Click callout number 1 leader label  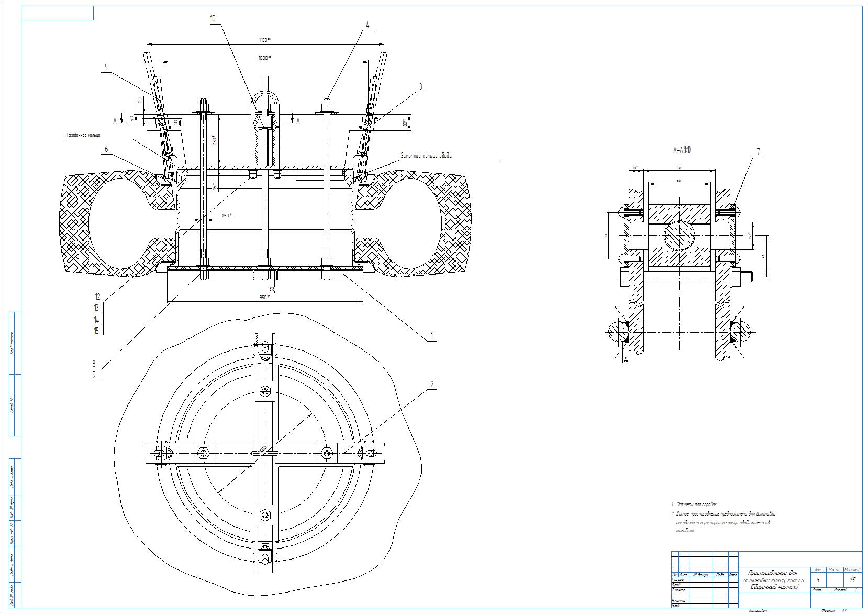(431, 335)
